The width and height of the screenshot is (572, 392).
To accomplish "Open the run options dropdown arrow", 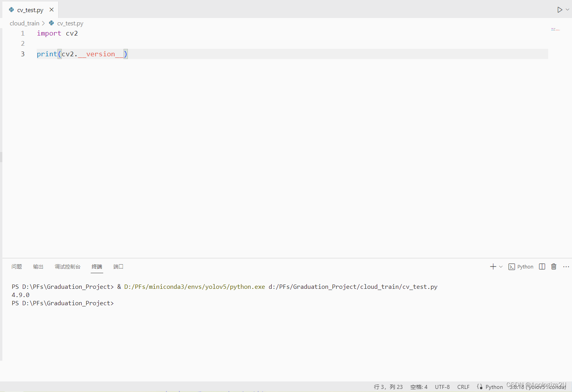I will 568,9.
